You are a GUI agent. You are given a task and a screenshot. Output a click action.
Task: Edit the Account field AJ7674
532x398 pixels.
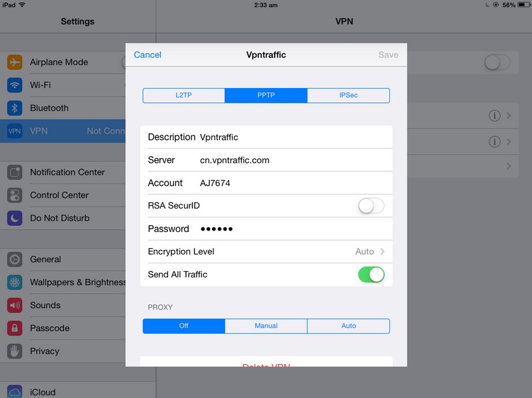click(x=267, y=183)
